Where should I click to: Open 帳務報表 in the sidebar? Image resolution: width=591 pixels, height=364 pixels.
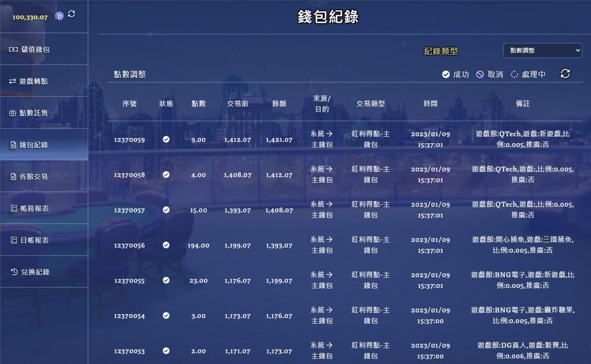44,208
